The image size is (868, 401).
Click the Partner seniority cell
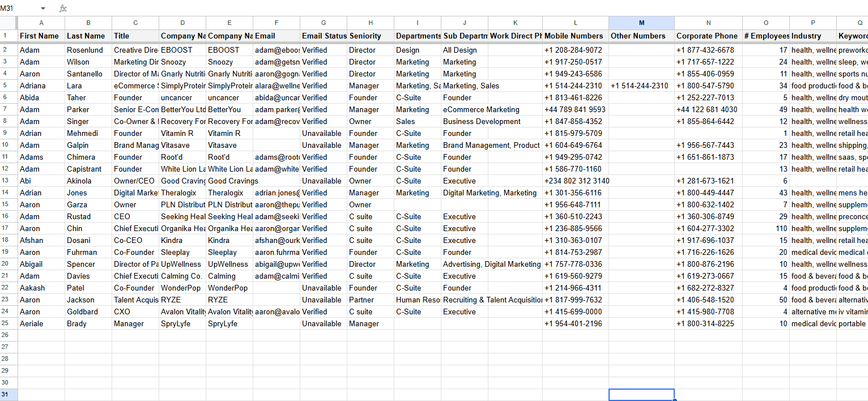coord(371,300)
